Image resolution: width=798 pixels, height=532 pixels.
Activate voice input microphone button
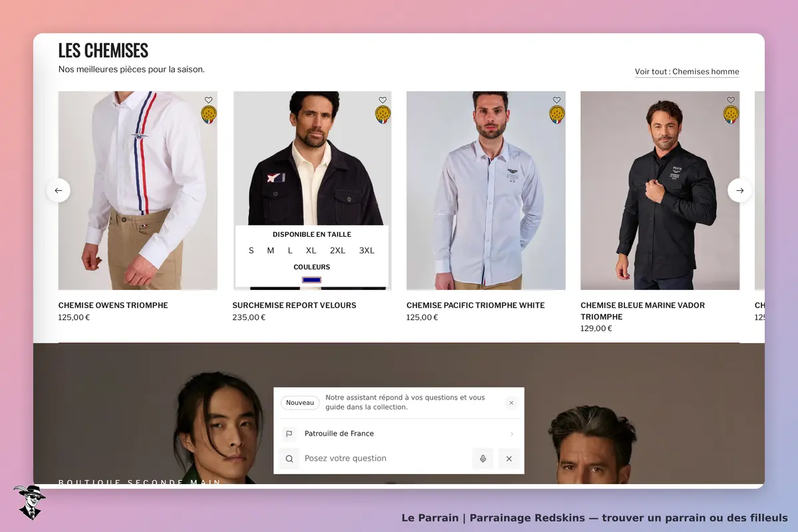pyautogui.click(x=483, y=459)
